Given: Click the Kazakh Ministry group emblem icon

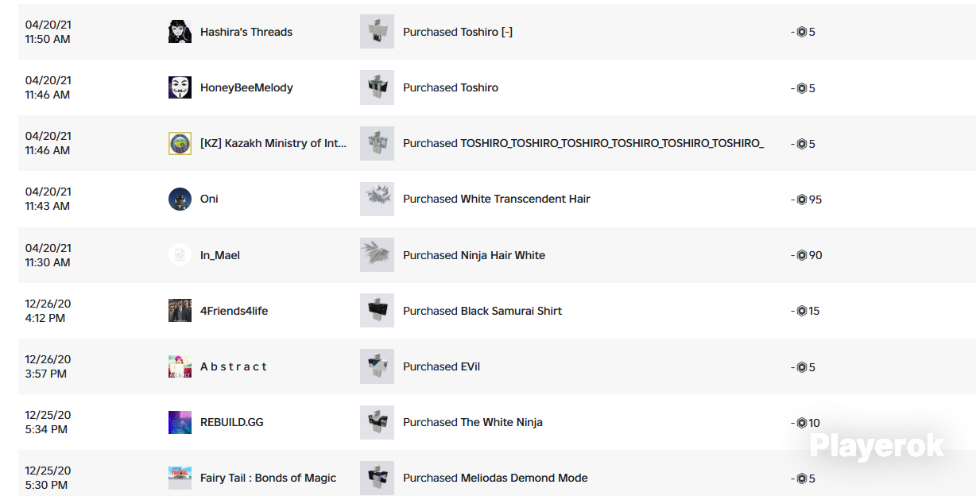Looking at the screenshot, I should (180, 143).
